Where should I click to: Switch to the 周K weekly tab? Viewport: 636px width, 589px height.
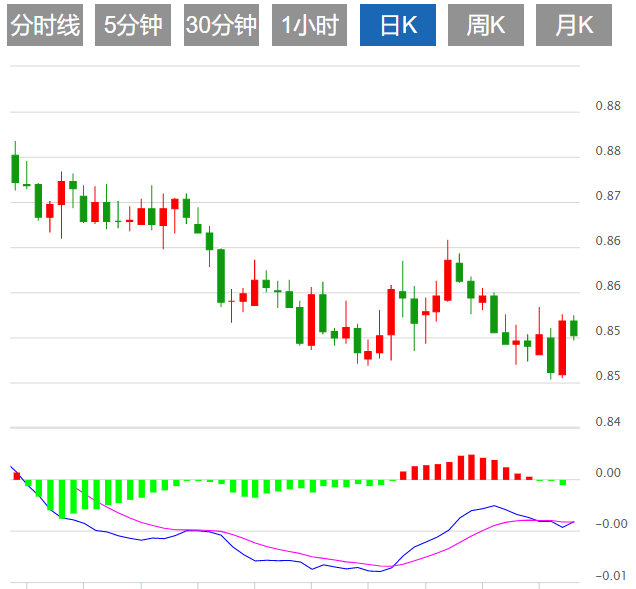point(486,25)
